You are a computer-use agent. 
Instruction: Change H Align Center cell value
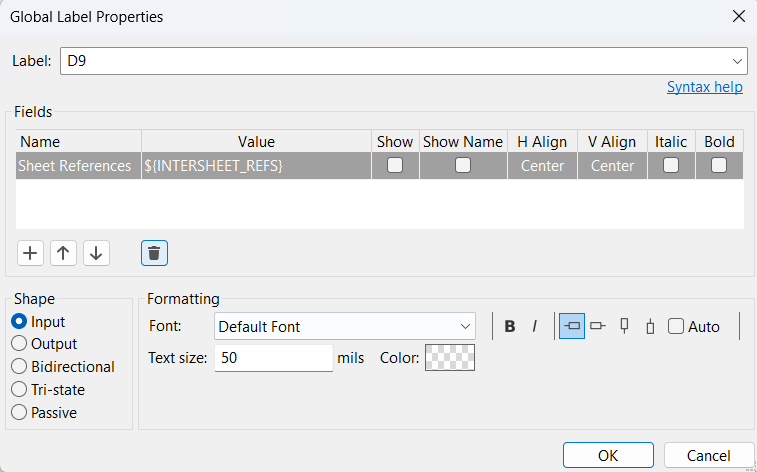[x=542, y=166]
